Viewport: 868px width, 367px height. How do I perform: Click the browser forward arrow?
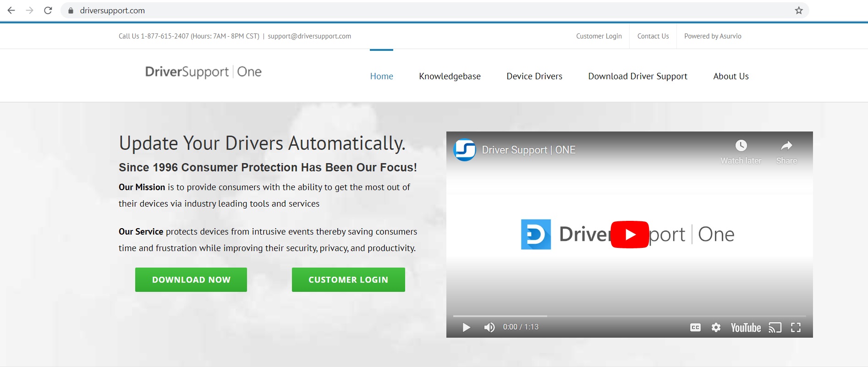(x=30, y=10)
